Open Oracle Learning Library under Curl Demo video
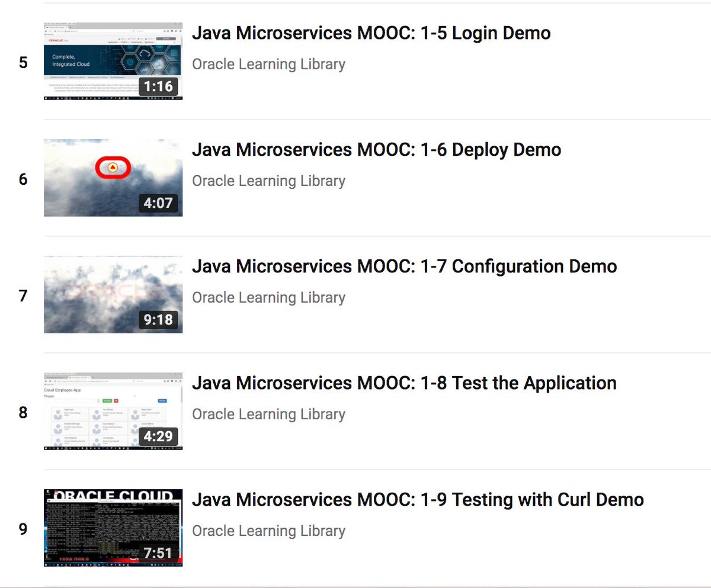The height and width of the screenshot is (588, 711). 268,531
